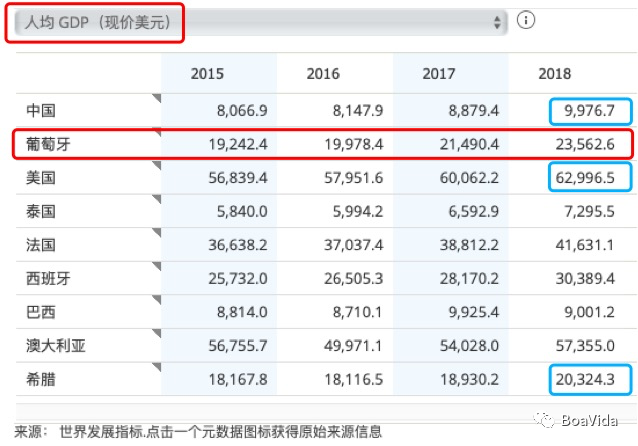Image resolution: width=638 pixels, height=446 pixels.
Task: Click the value 49,971.1 in the table
Action: pos(354,346)
